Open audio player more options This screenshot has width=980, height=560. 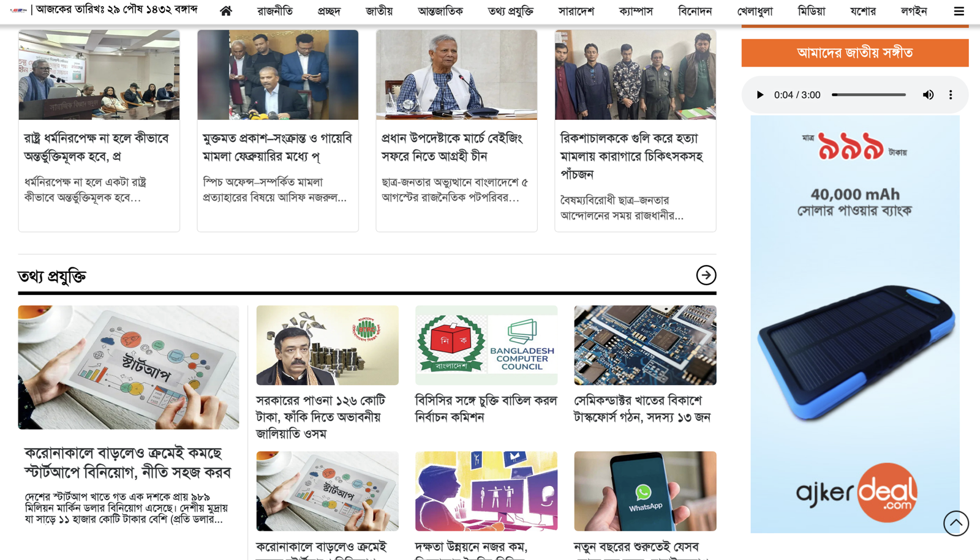[951, 95]
